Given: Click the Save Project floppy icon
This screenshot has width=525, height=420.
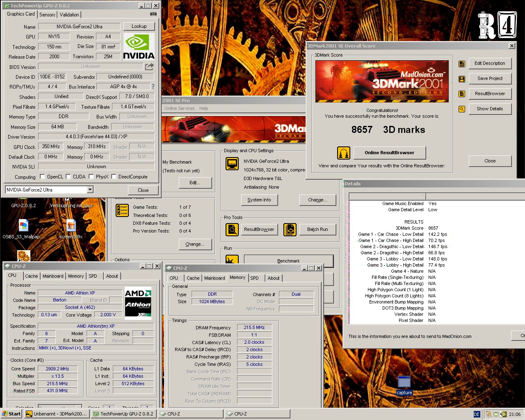Looking at the screenshot, I should click(462, 79).
